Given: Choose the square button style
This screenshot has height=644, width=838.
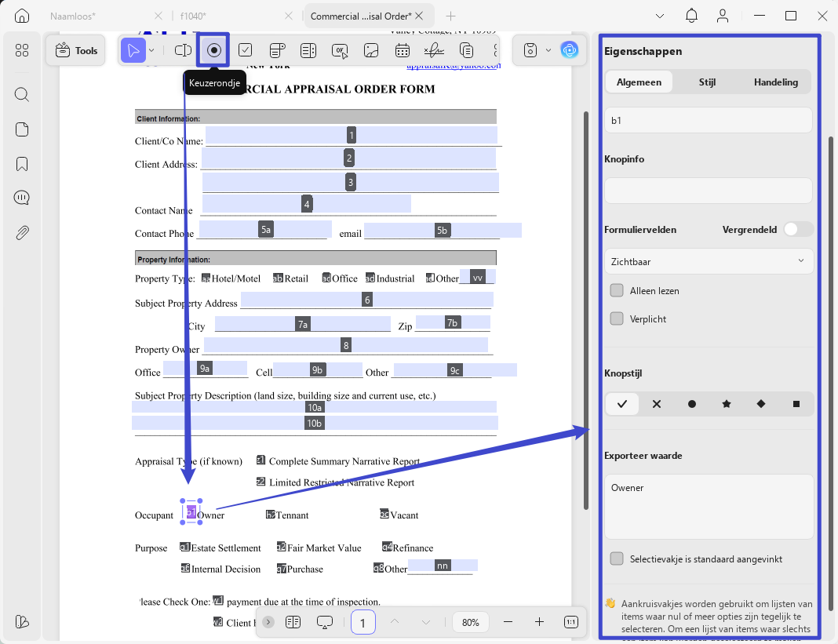Looking at the screenshot, I should (x=796, y=404).
